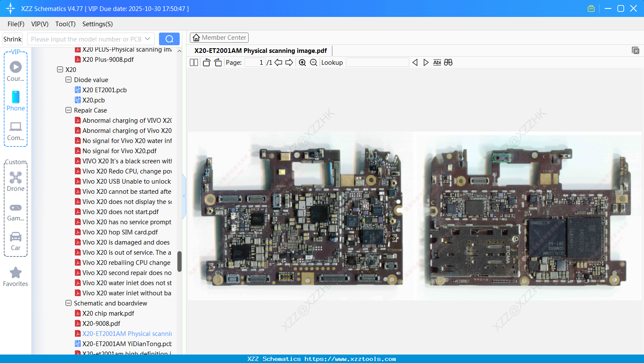Toggle whole-word matching with the Abi icon
Viewport: 644px width, 363px height.
[437, 62]
